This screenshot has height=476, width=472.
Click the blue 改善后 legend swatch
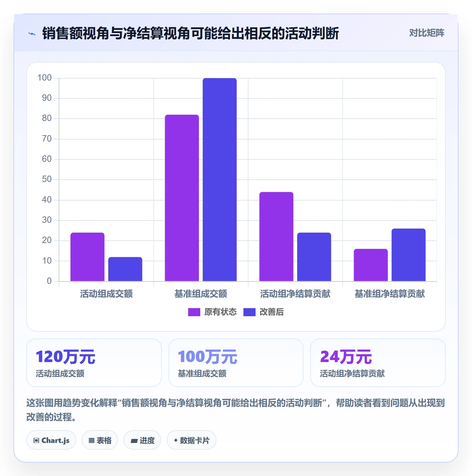pos(249,312)
